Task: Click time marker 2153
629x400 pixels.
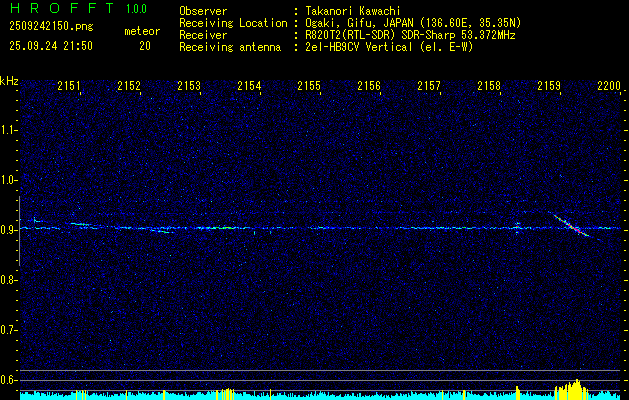Action: 189,85
